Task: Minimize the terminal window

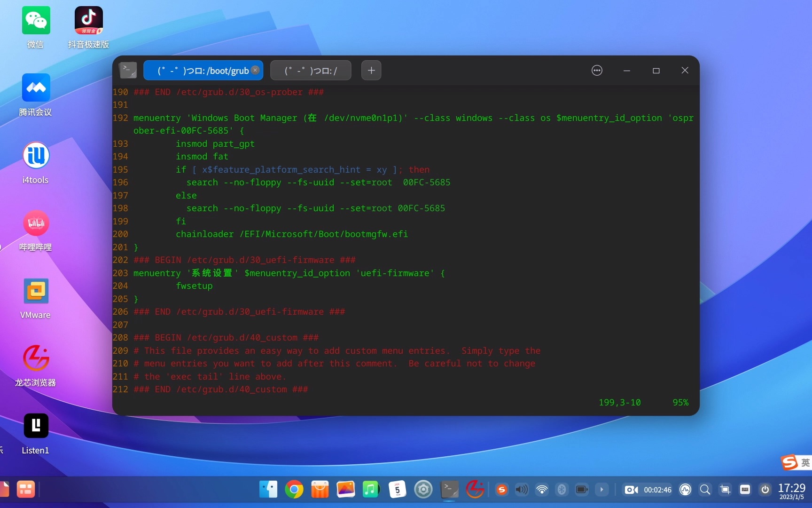Action: (626, 71)
